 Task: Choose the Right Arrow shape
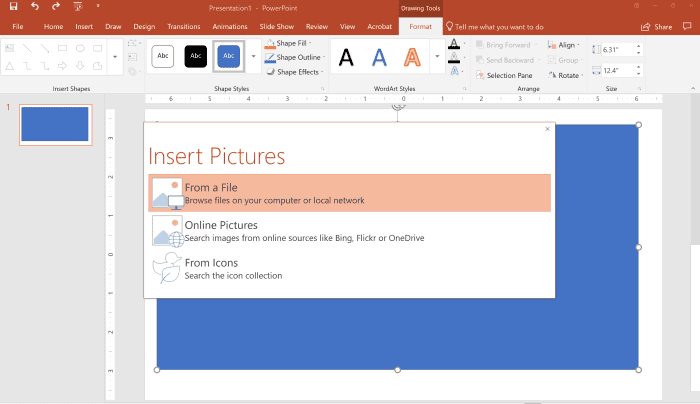click(x=62, y=66)
